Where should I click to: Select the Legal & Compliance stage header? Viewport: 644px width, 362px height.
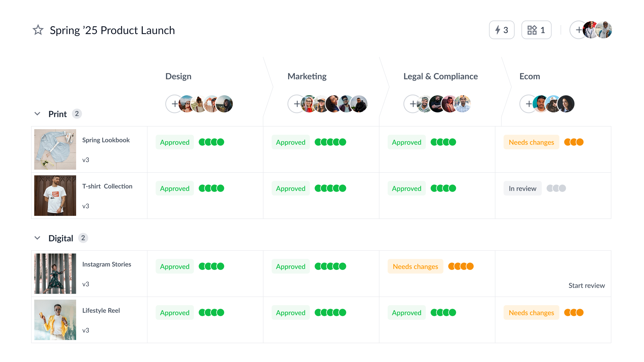tap(440, 76)
